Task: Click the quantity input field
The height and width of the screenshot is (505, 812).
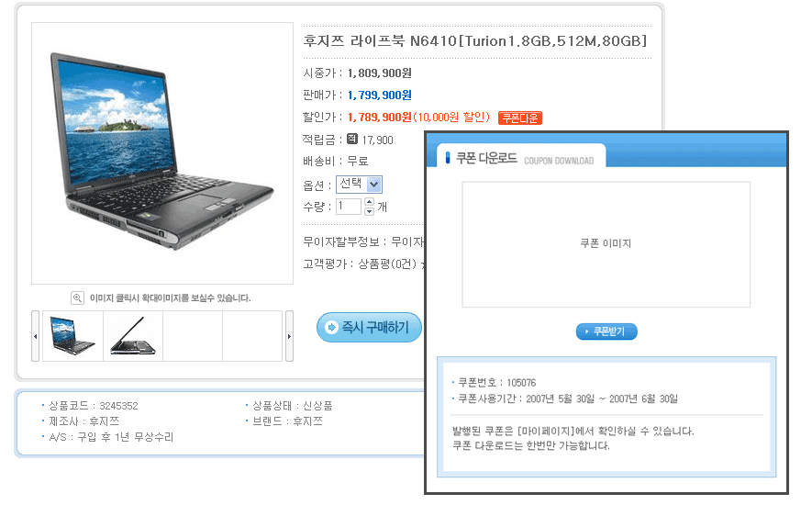Action: 349,207
